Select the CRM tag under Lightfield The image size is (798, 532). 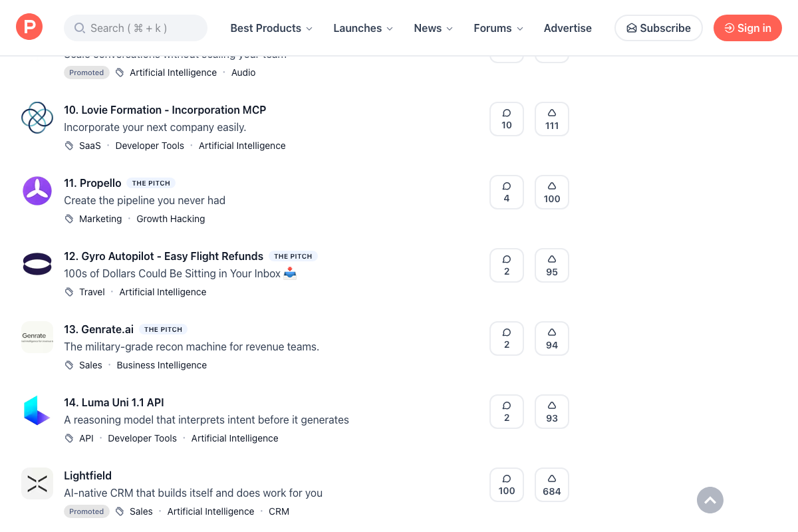[279, 511]
